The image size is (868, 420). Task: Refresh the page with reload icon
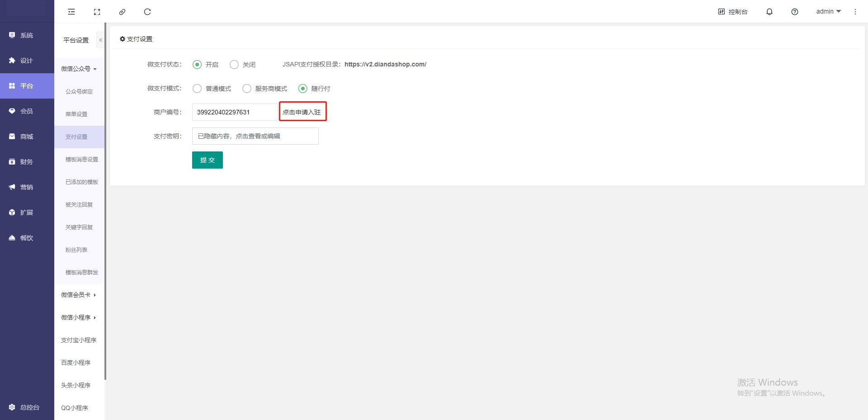tap(147, 12)
